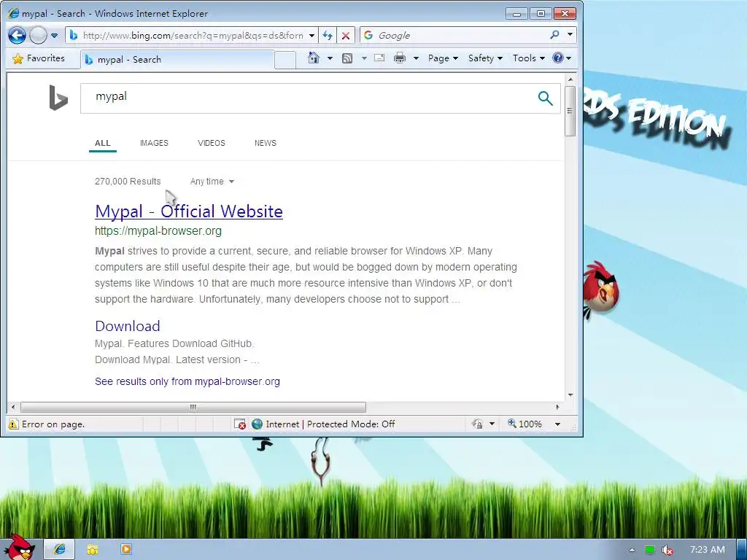
Task: Open the recent pages dropdown arrow
Action: (54, 36)
